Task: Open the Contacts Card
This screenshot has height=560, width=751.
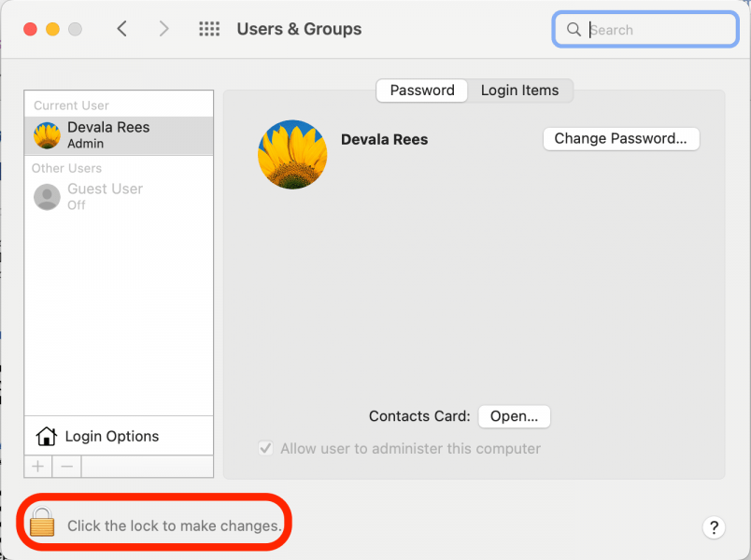Action: point(514,416)
